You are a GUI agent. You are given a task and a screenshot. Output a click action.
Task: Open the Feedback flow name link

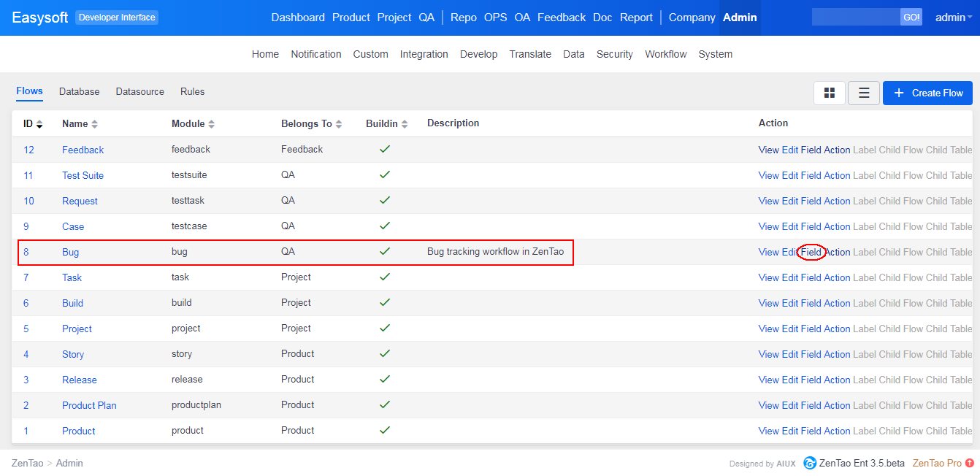[83, 150]
